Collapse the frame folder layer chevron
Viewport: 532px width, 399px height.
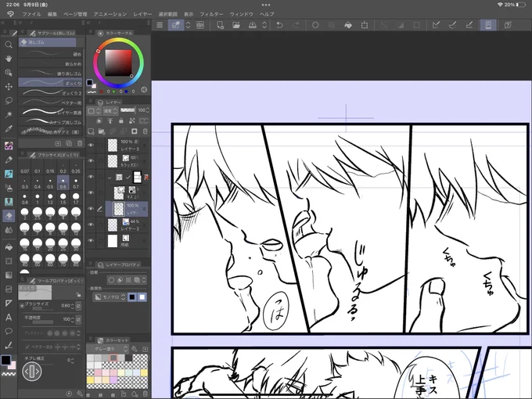110,177
